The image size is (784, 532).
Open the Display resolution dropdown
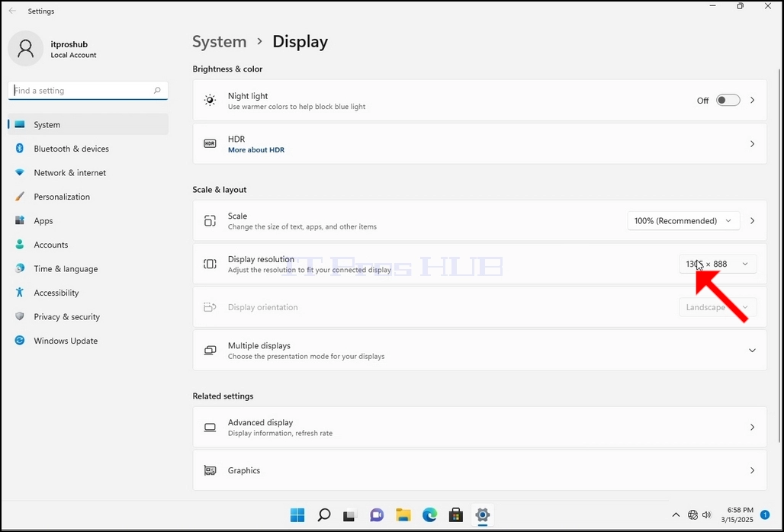pyautogui.click(x=718, y=264)
